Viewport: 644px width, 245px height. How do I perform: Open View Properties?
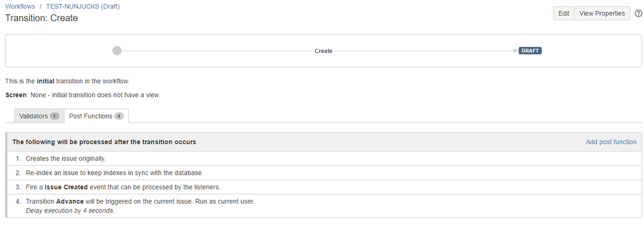click(601, 13)
